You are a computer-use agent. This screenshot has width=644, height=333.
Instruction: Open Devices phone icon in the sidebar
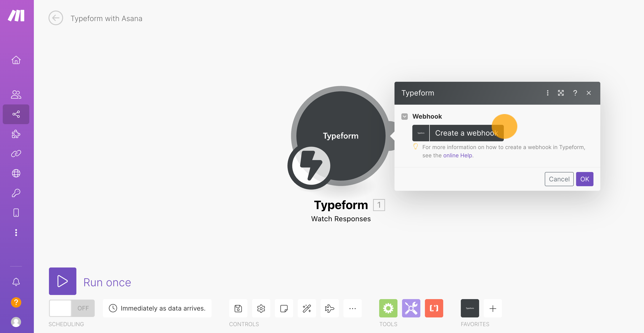pos(16,213)
